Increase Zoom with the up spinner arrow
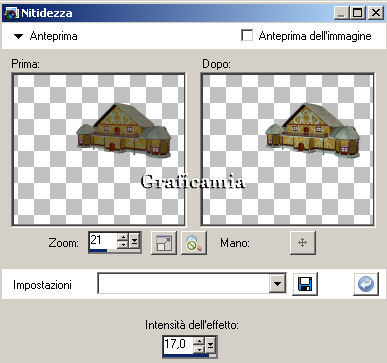The width and height of the screenshot is (387, 363). coord(123,237)
